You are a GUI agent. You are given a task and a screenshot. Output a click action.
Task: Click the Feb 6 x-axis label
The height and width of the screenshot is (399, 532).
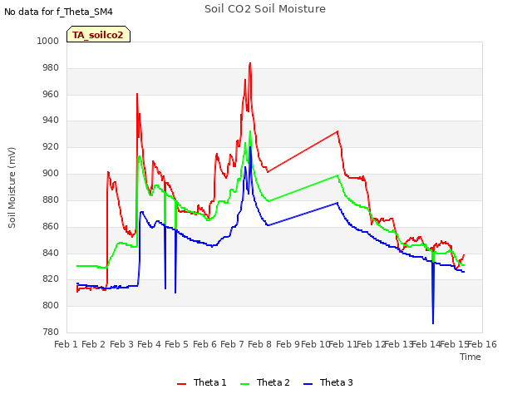[x=204, y=344]
